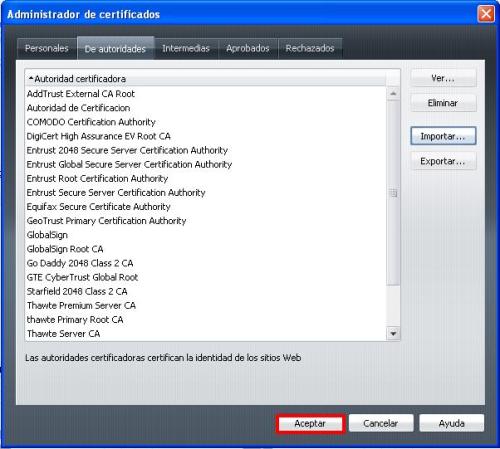
Task: Select the Aprobados tab
Action: pos(248,49)
